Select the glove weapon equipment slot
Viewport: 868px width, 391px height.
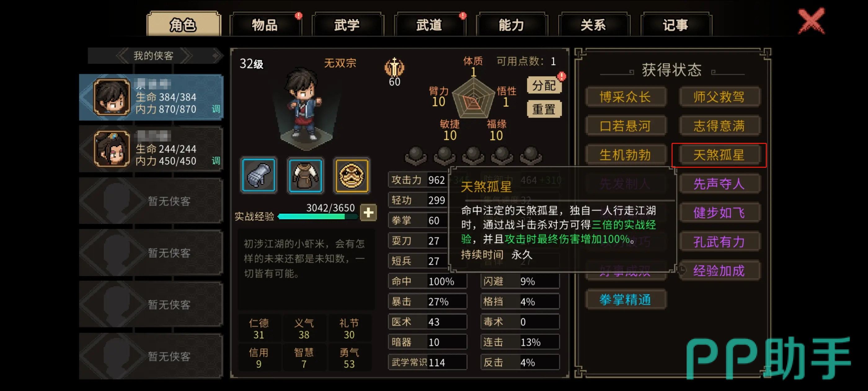(x=259, y=175)
